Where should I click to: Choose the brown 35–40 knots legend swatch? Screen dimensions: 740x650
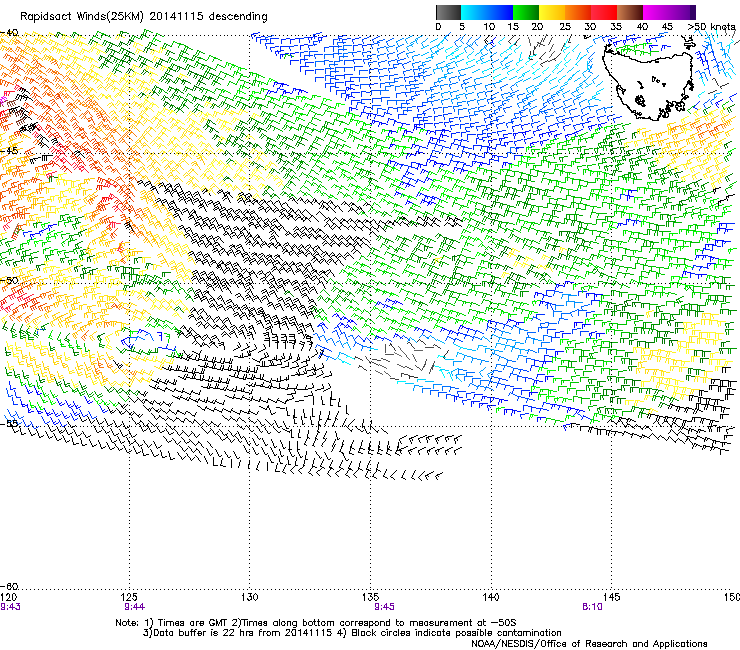click(630, 12)
